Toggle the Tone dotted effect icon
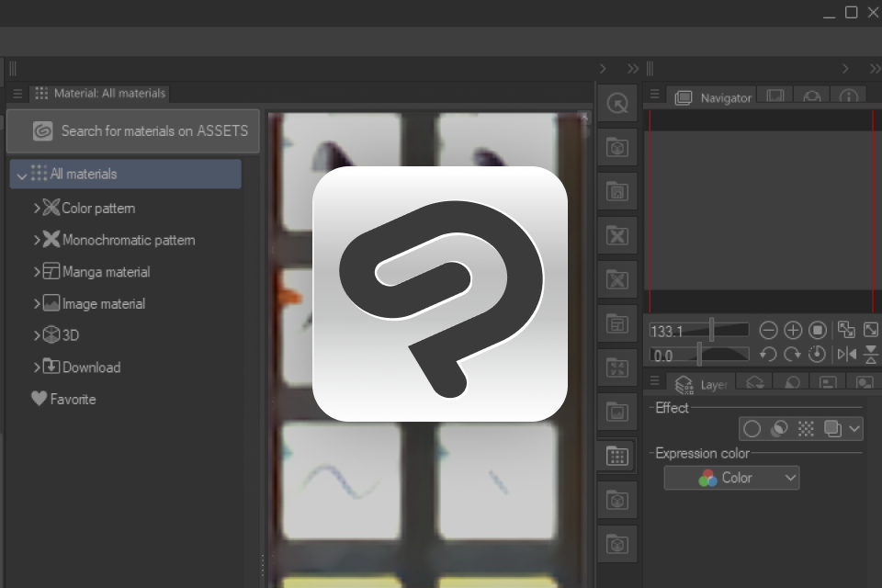The height and width of the screenshot is (588, 882). pos(806,429)
